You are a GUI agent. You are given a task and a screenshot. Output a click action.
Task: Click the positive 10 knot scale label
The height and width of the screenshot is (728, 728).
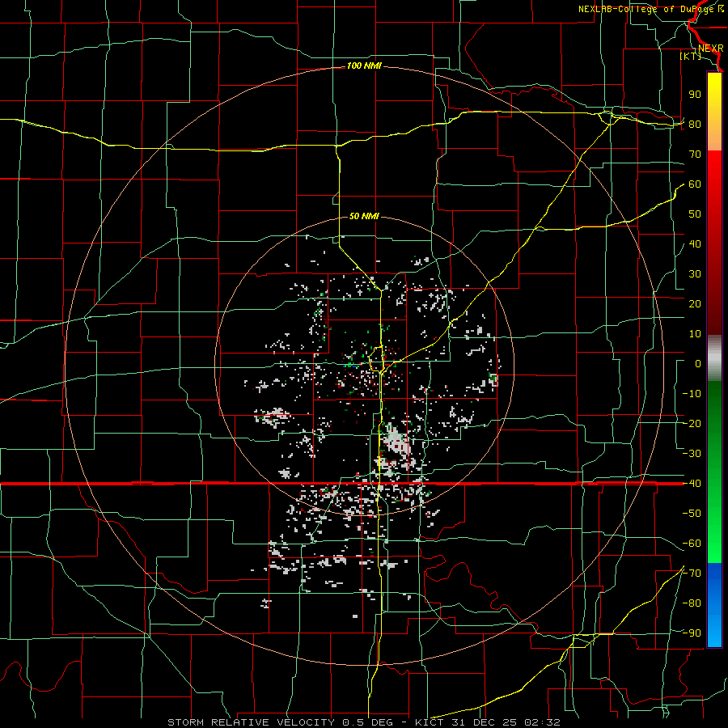tap(695, 334)
